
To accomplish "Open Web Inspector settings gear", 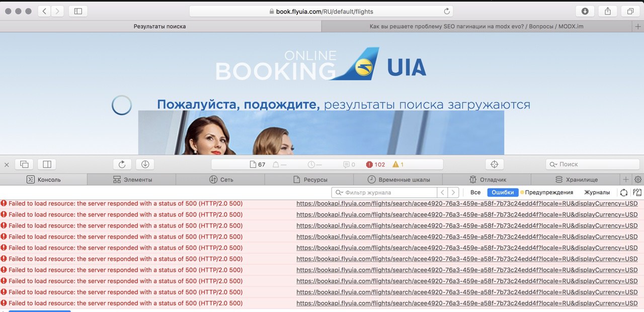I will pos(638,179).
